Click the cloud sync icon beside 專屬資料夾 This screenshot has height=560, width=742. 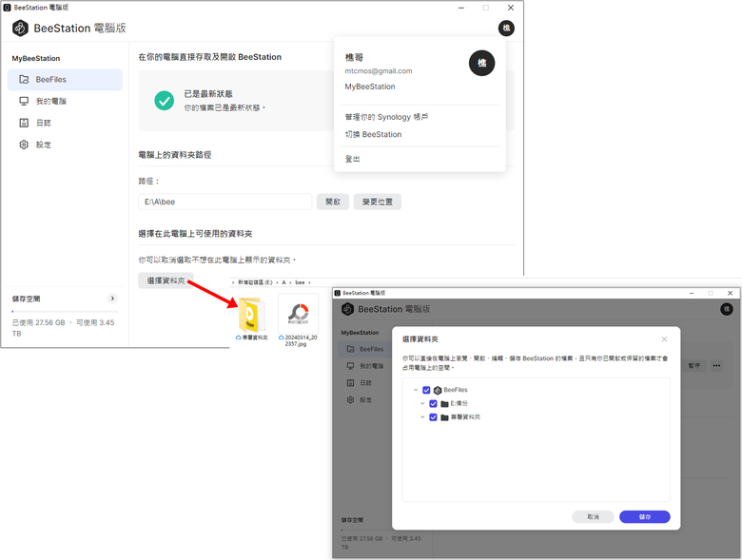tap(239, 338)
